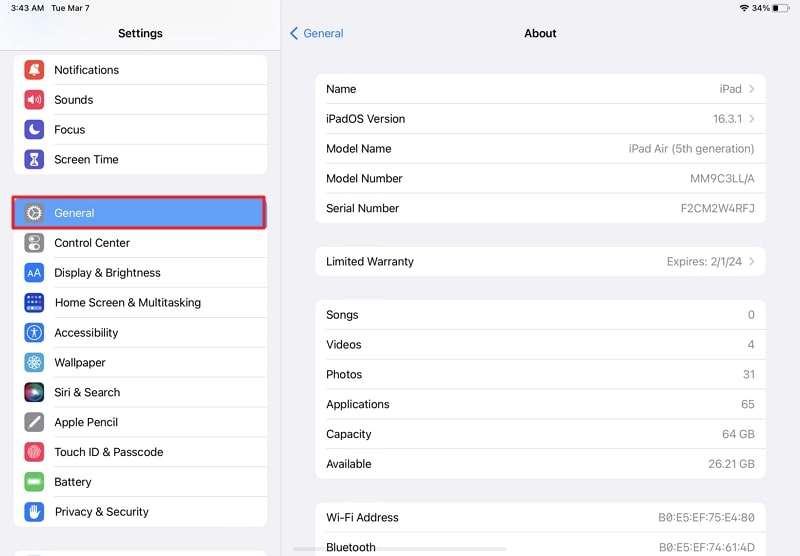This screenshot has height=556, width=800.
Task: Open the Touch ID & Passcode icon
Action: [x=35, y=452]
